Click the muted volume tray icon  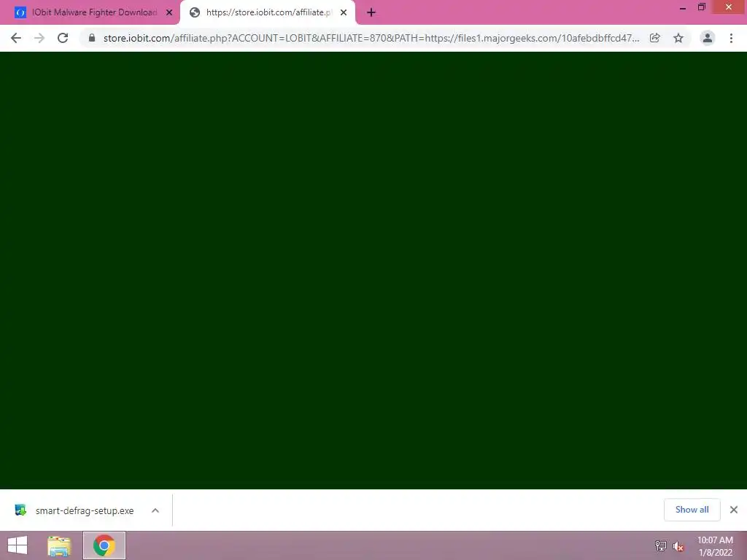click(678, 546)
